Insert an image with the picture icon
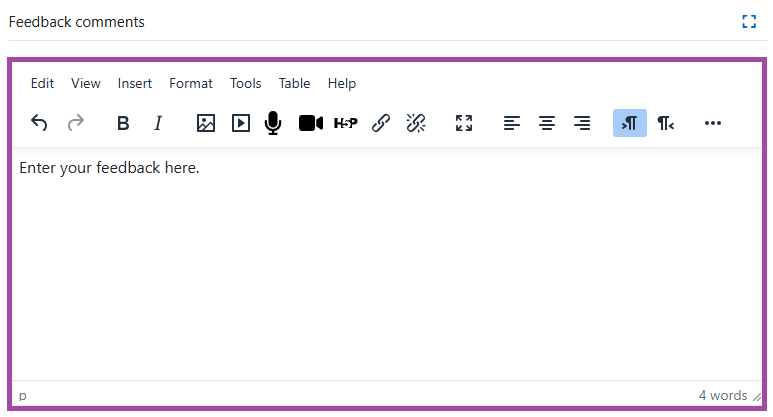This screenshot has width=773, height=417. (206, 123)
